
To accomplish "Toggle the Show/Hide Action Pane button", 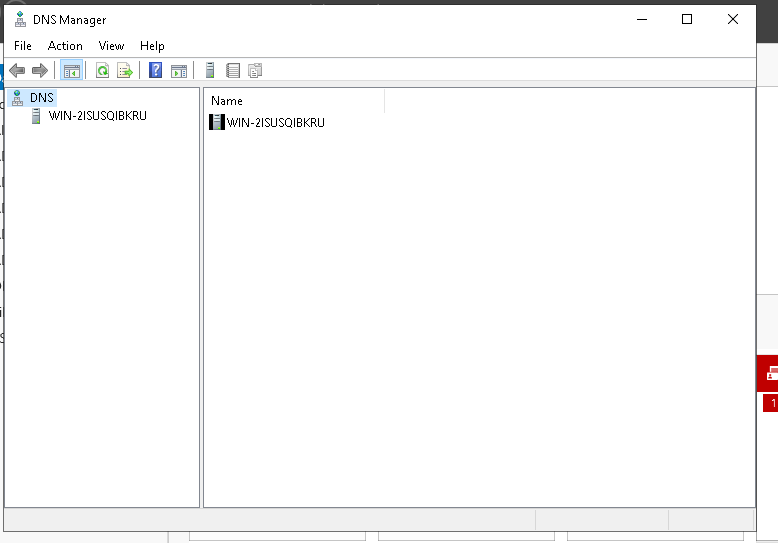I will [179, 70].
